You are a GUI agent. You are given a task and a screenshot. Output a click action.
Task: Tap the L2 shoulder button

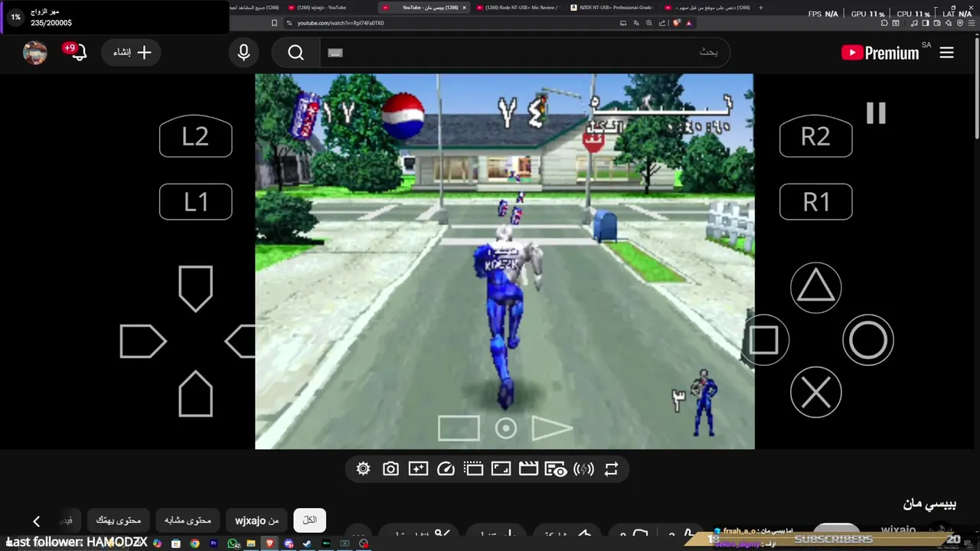(x=195, y=136)
